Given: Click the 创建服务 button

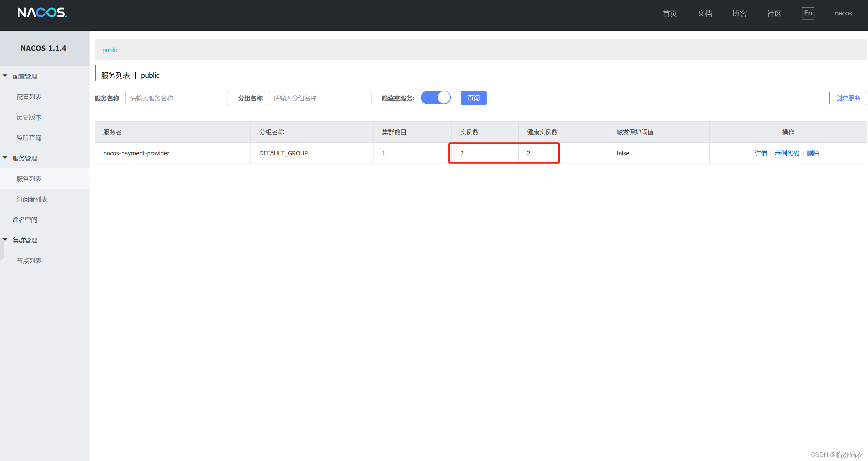Looking at the screenshot, I should tap(848, 98).
